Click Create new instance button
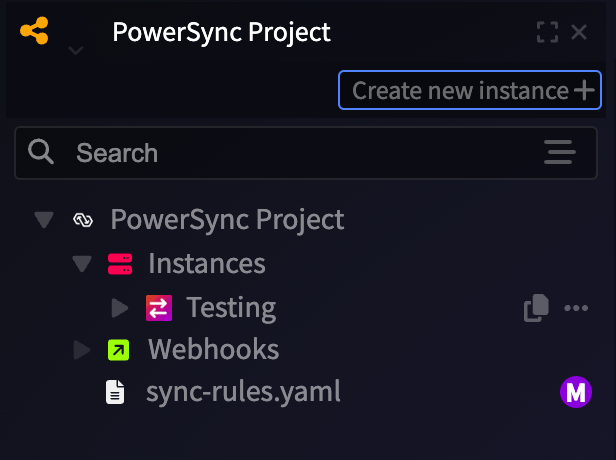616x460 pixels. tap(470, 90)
